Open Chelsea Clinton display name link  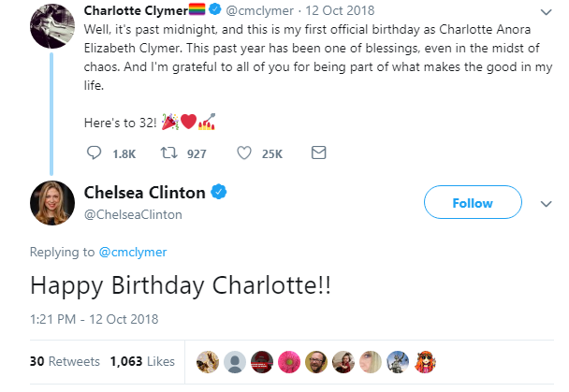click(144, 194)
